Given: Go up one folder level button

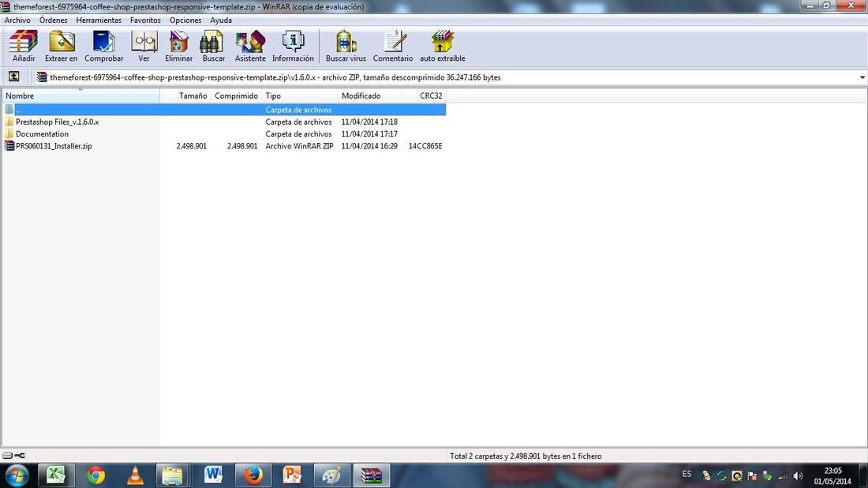Looking at the screenshot, I should tap(14, 77).
